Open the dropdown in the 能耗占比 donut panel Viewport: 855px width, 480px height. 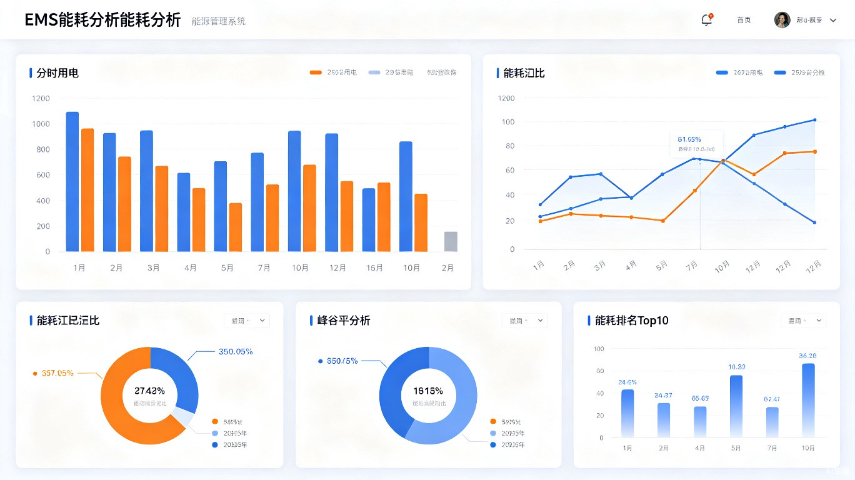point(248,321)
